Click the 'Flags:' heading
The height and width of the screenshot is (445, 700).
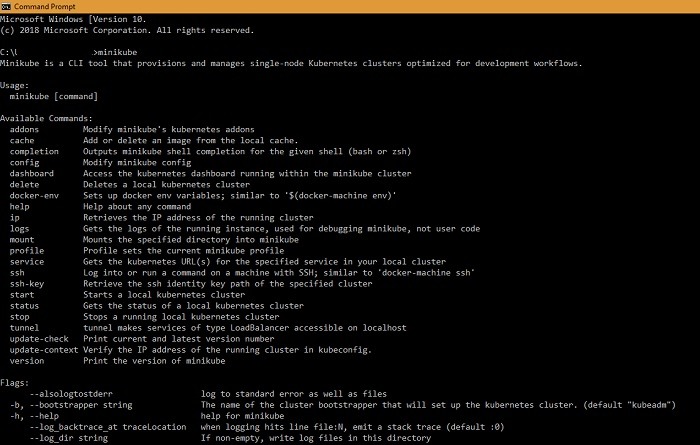coord(14,383)
